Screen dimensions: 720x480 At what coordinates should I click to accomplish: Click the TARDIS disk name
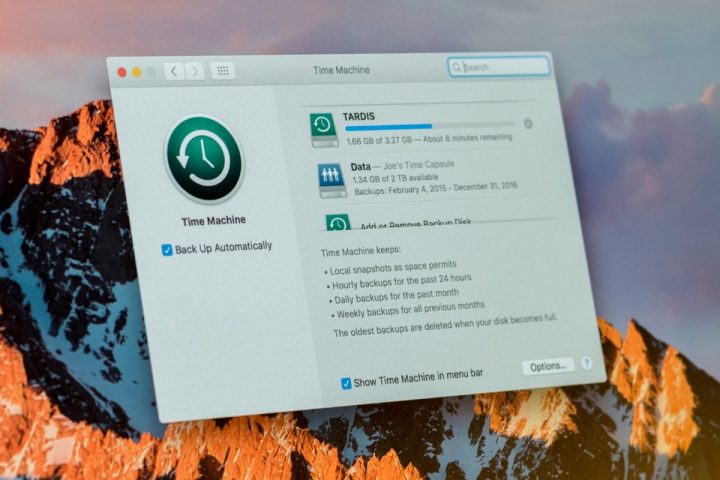[360, 116]
